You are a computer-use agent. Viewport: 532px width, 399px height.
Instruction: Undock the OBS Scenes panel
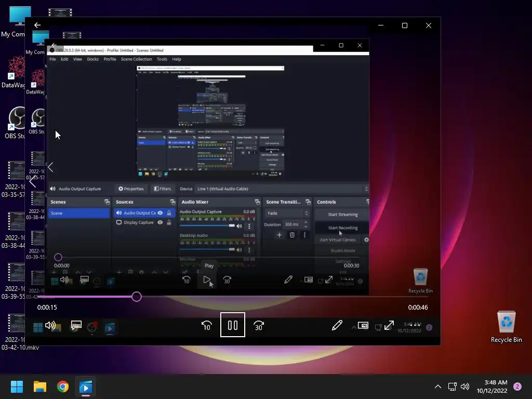[x=107, y=202]
